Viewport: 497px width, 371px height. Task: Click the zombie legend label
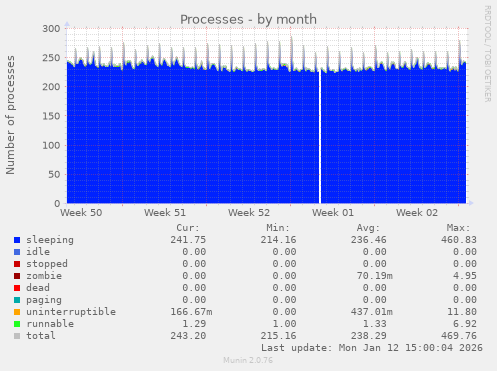click(x=44, y=276)
